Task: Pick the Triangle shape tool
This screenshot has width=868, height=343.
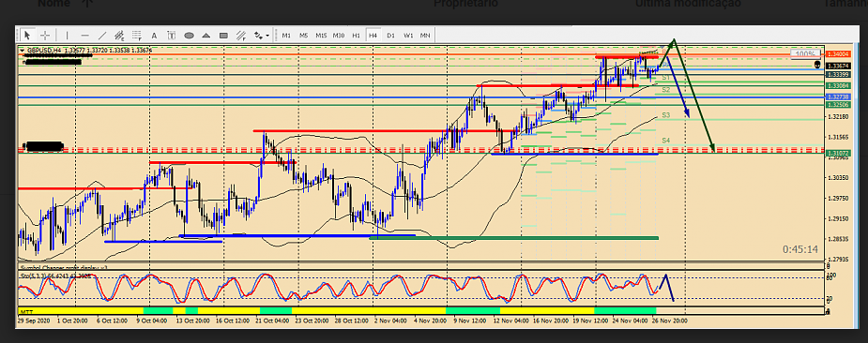Action: (x=206, y=36)
